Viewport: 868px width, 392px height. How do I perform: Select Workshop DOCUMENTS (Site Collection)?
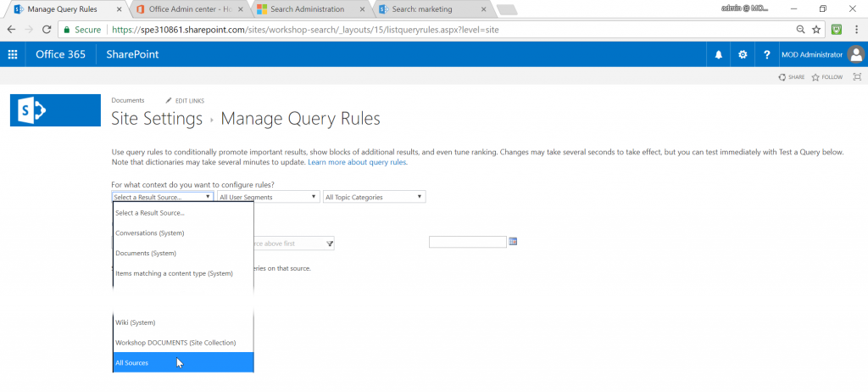pos(183,343)
